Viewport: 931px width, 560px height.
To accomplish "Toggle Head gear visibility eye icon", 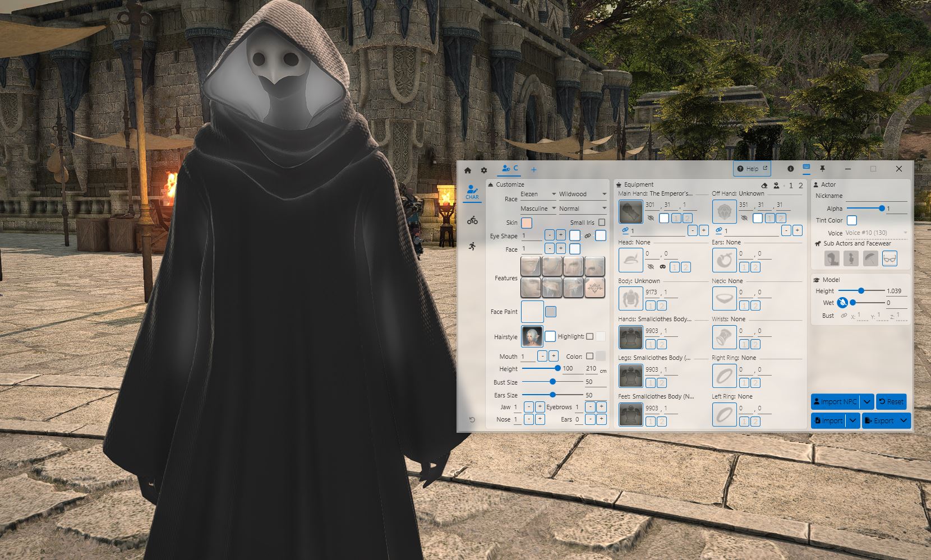I will pyautogui.click(x=651, y=267).
